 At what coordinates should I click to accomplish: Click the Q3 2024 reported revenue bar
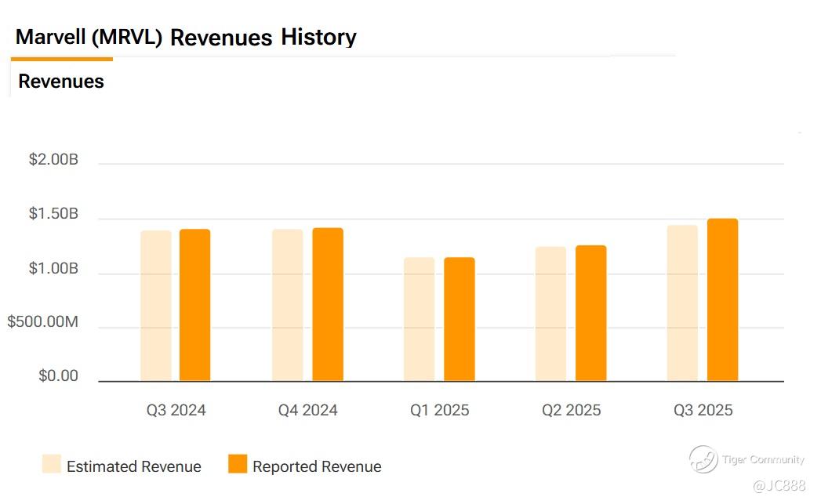pos(194,305)
